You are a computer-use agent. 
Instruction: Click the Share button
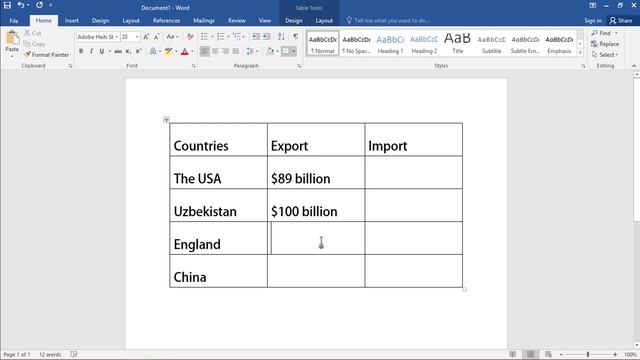pos(620,20)
